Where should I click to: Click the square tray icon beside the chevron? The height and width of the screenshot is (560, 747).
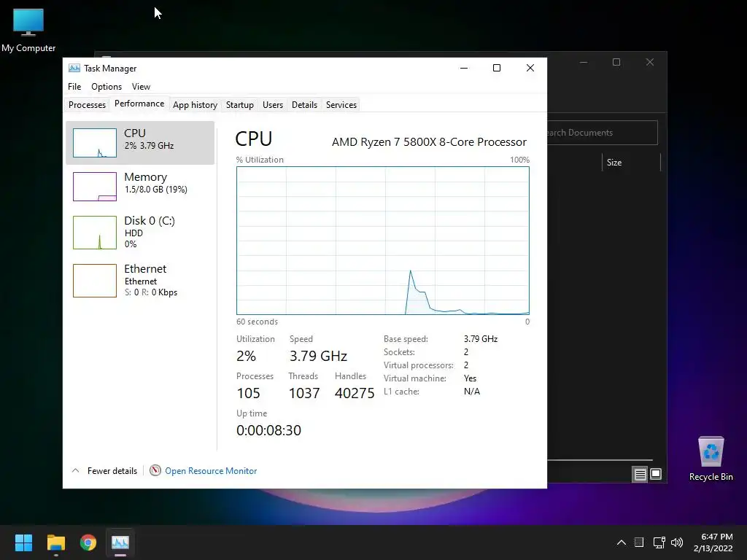[639, 542]
